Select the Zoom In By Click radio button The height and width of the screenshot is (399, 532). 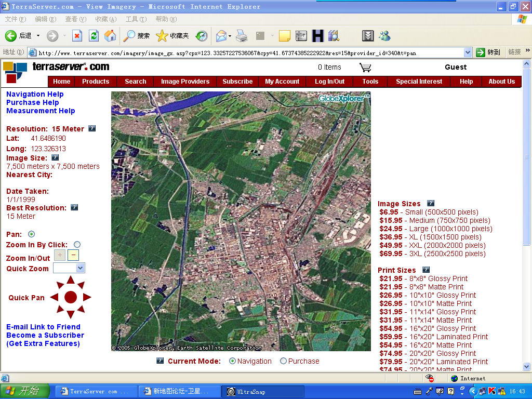pyautogui.click(x=77, y=245)
